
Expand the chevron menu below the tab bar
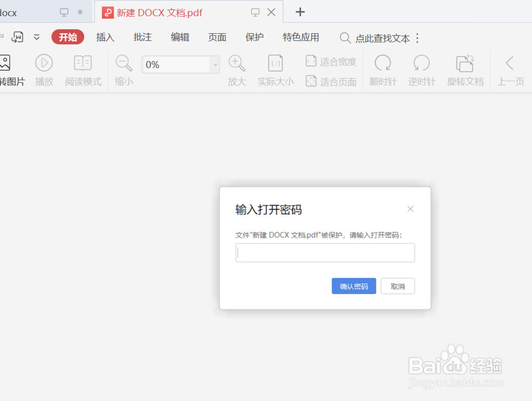(x=36, y=37)
